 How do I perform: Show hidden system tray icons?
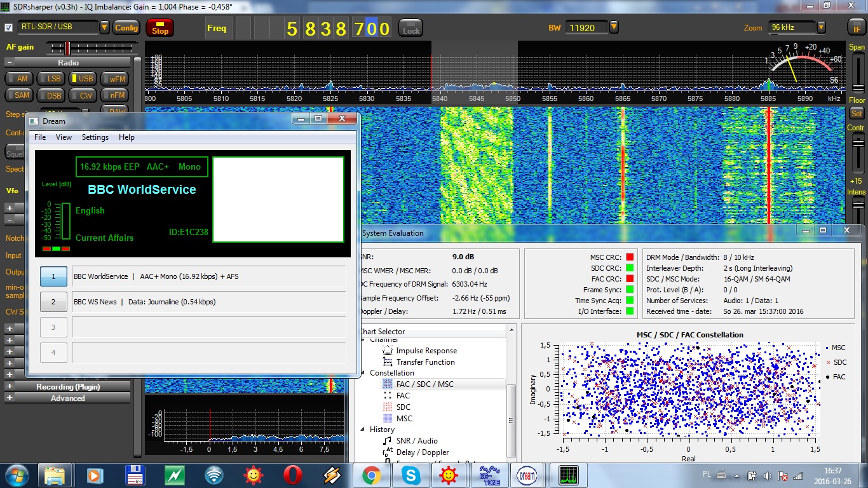coord(738,475)
